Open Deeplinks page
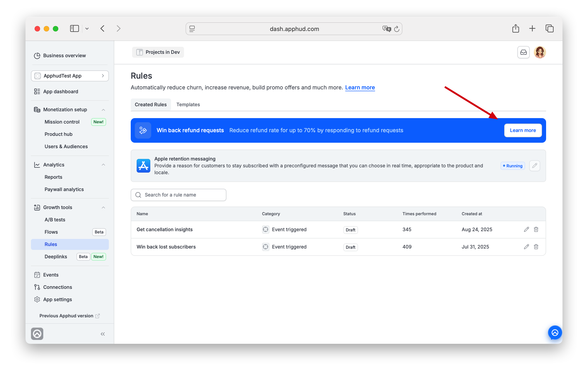Screen dimensions: 588x378 56,256
